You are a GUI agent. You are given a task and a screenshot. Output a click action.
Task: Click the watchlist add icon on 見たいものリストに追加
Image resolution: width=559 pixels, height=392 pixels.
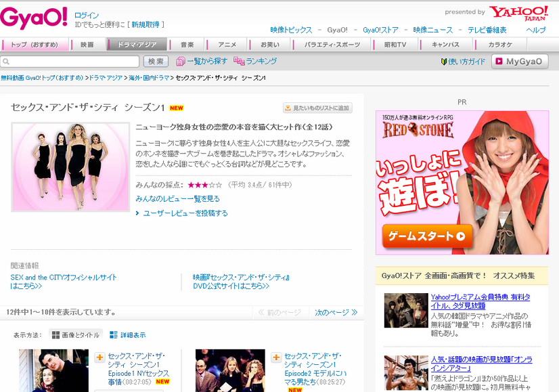(x=288, y=108)
